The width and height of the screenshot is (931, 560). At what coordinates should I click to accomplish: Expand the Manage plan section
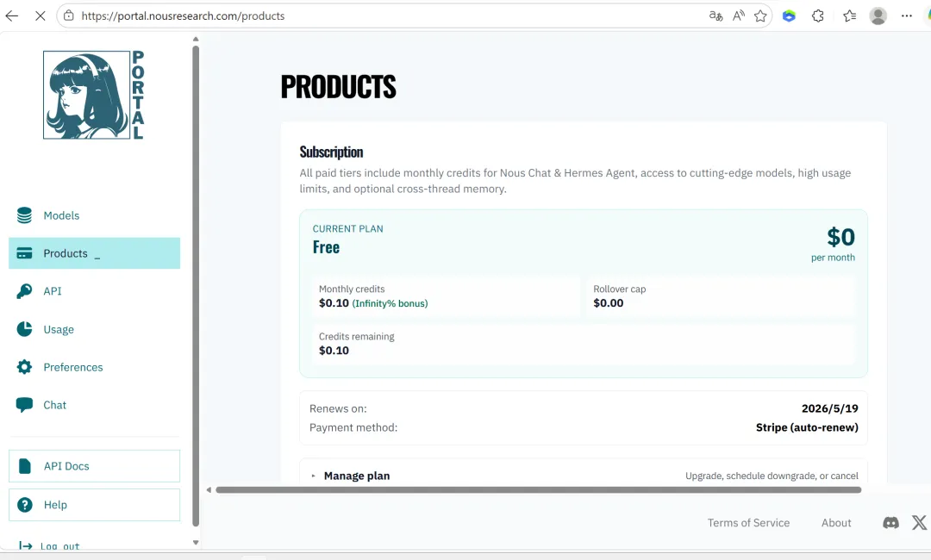click(583, 476)
